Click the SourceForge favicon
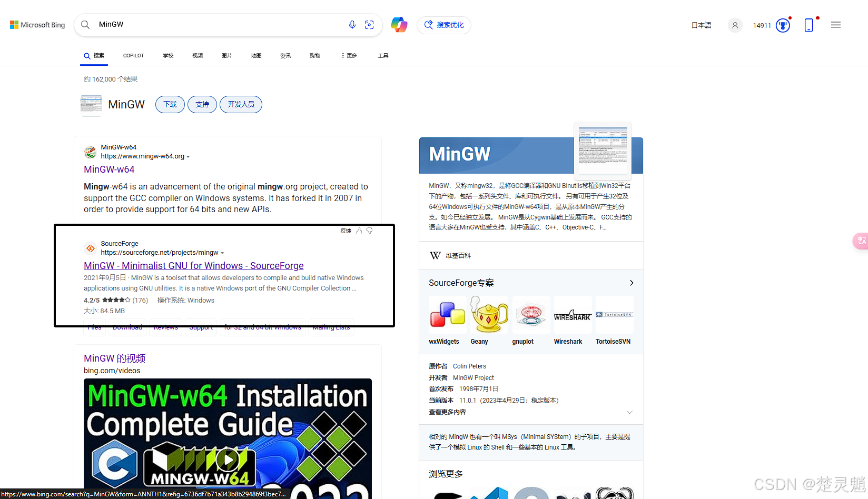 tap(90, 248)
